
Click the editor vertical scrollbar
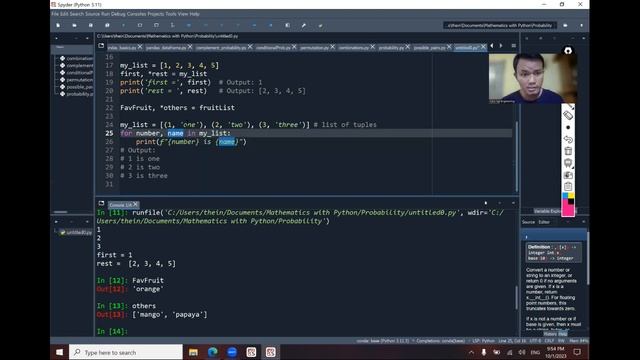[516, 156]
